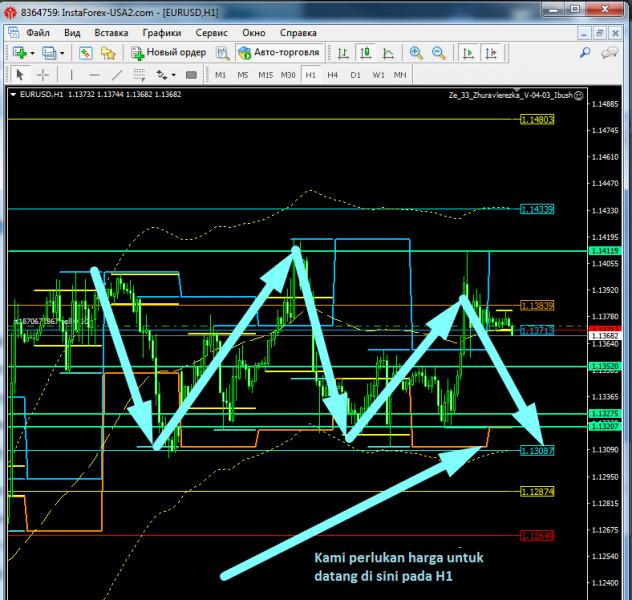
Task: Switch chart to candlesticks mode
Action: point(366,53)
